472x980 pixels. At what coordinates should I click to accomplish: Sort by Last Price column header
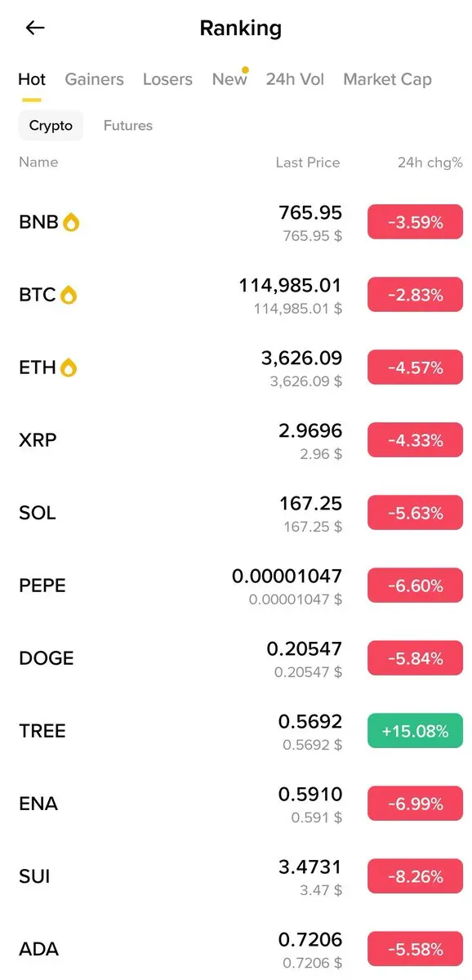307,163
